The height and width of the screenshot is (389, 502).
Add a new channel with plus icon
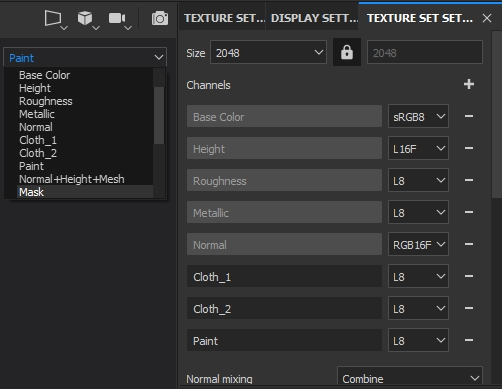pyautogui.click(x=469, y=84)
